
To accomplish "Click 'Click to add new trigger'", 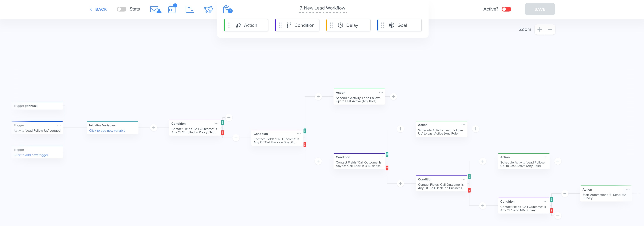I will 31,155.
